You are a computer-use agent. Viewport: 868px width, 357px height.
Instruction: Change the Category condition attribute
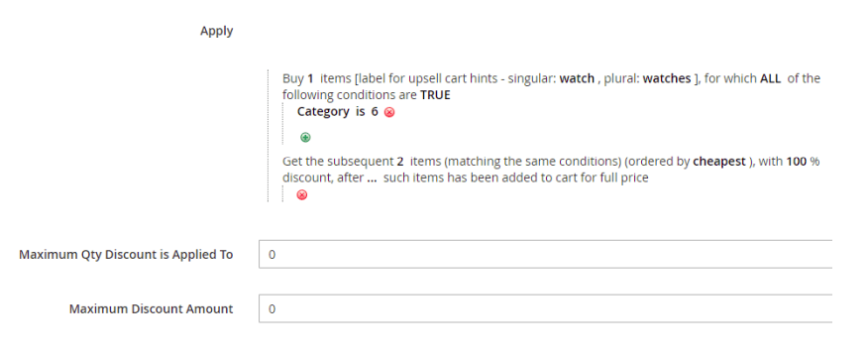323,111
